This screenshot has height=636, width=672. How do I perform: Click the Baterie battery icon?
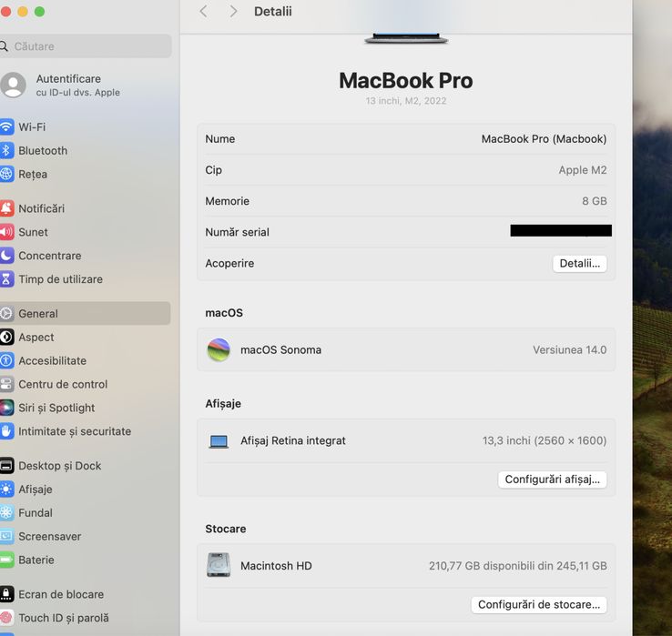6,560
